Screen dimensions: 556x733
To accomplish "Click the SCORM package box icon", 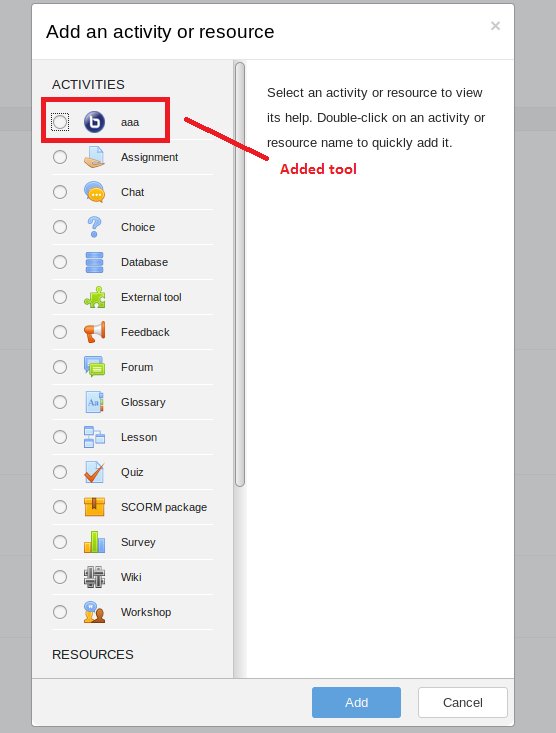I will pyautogui.click(x=94, y=507).
